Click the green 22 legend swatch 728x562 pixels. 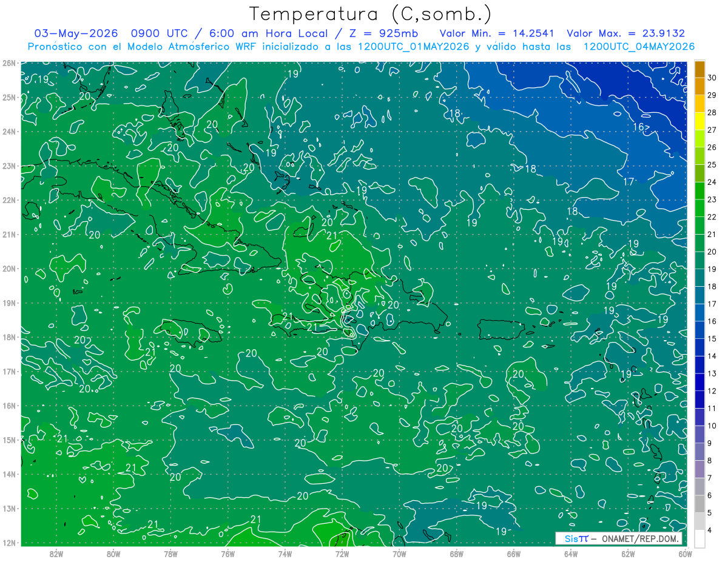click(699, 208)
